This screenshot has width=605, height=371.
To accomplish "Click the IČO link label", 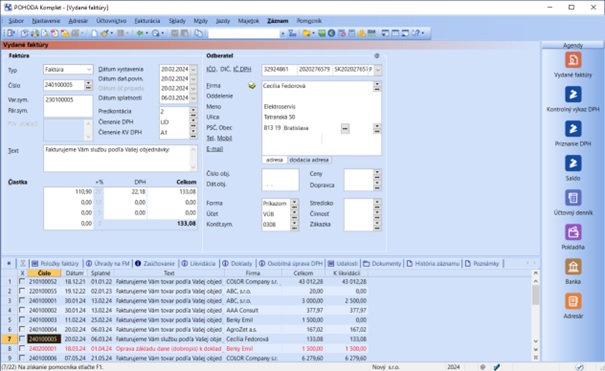I will click(x=211, y=69).
